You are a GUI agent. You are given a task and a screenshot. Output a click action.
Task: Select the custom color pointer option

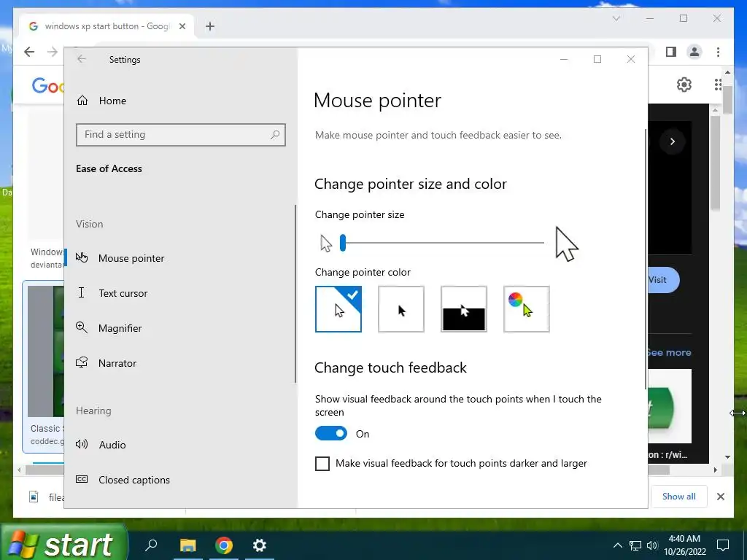(527, 309)
